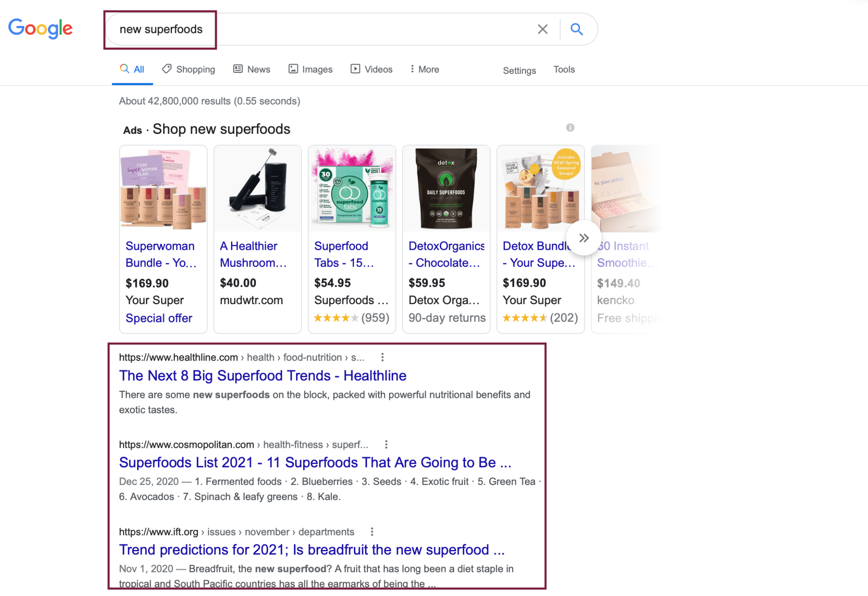Viewport: 868px width, 596px height.
Task: Open the three-dot menu on the Healthline result
Action: coord(383,357)
